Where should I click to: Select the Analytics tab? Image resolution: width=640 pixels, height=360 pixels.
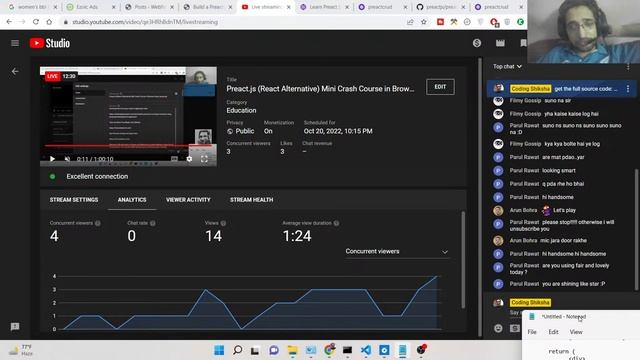132,200
